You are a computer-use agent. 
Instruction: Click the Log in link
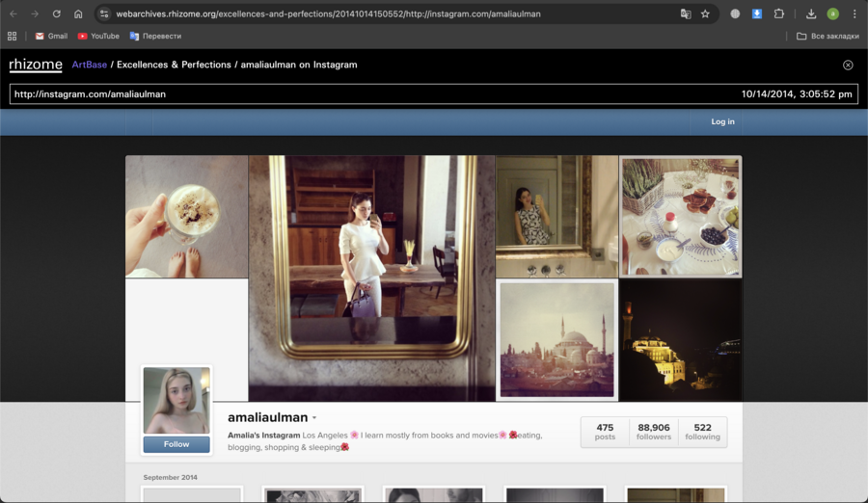pos(722,122)
